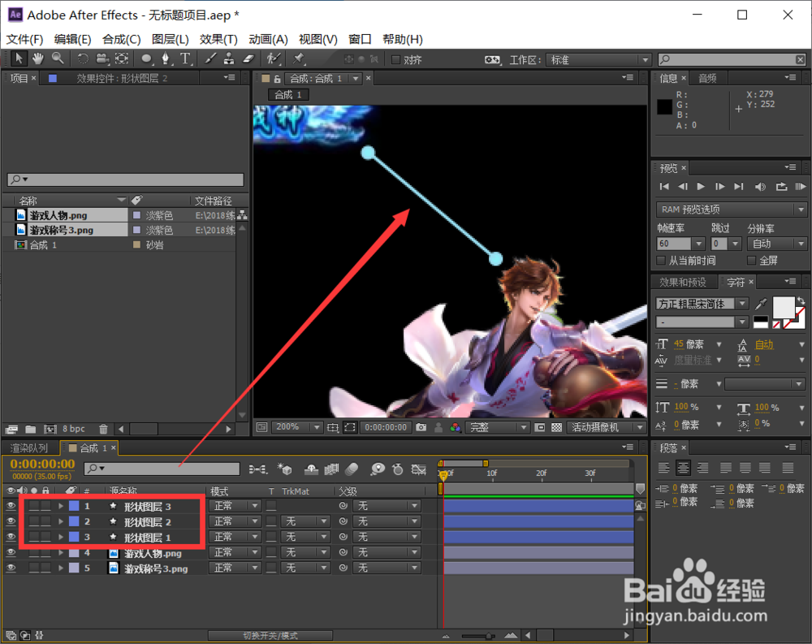Click the show channel RGB icon
Screen dimensions: 812x644
coord(456,427)
